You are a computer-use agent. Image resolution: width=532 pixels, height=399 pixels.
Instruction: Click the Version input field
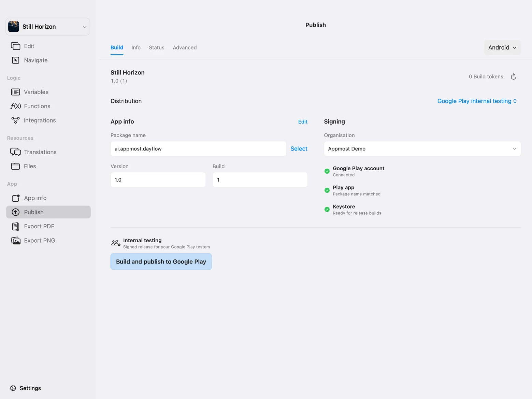(x=158, y=180)
